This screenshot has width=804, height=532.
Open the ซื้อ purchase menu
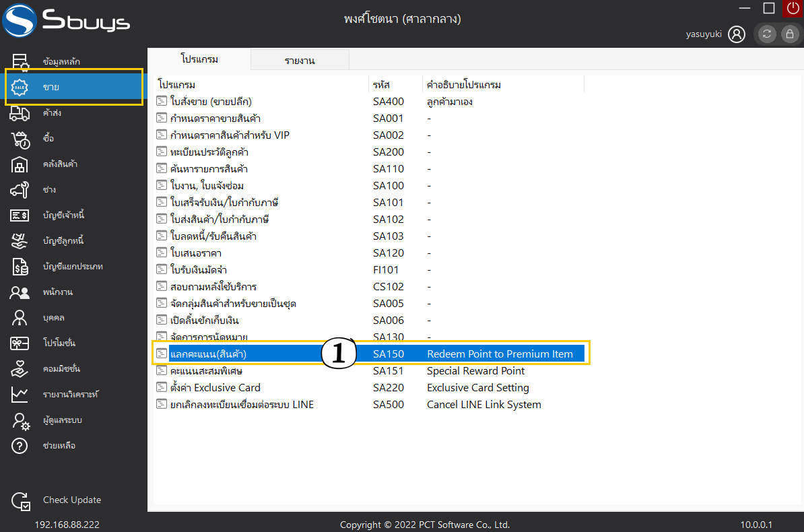point(48,139)
